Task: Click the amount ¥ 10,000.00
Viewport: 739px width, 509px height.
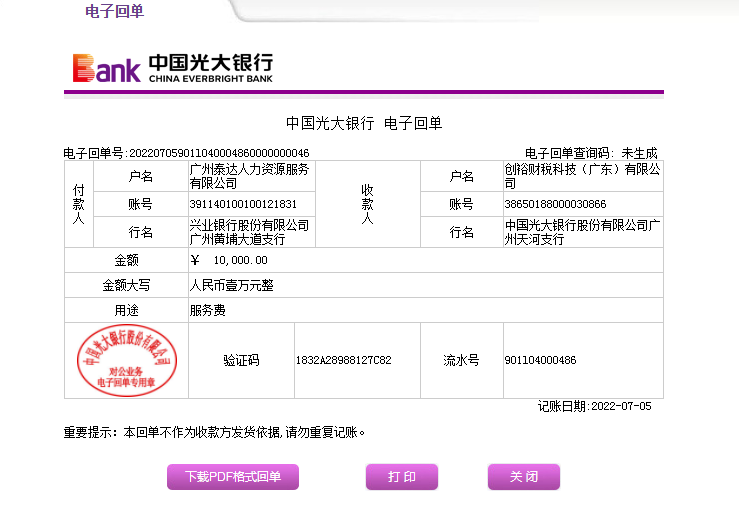Action: point(229,260)
